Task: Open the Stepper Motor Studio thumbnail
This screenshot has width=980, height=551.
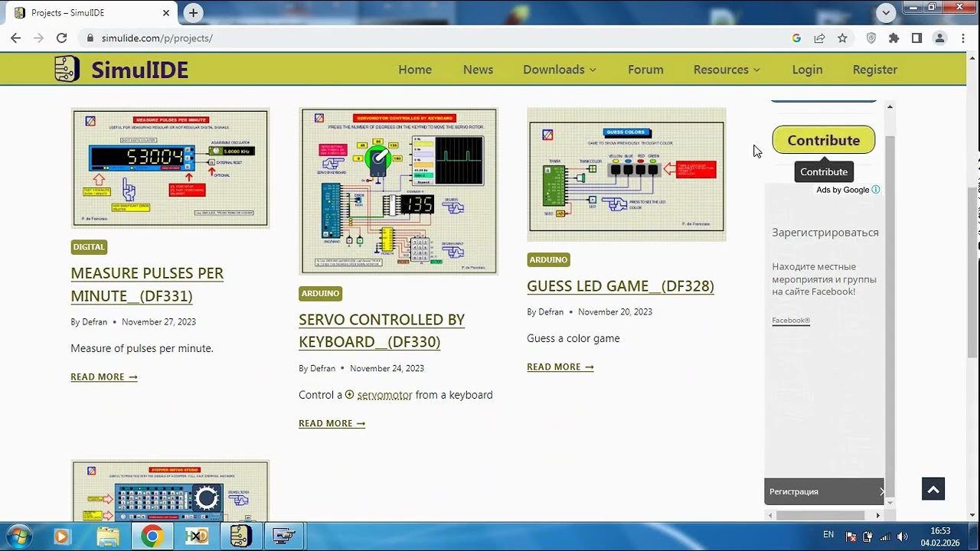Action: click(x=170, y=491)
